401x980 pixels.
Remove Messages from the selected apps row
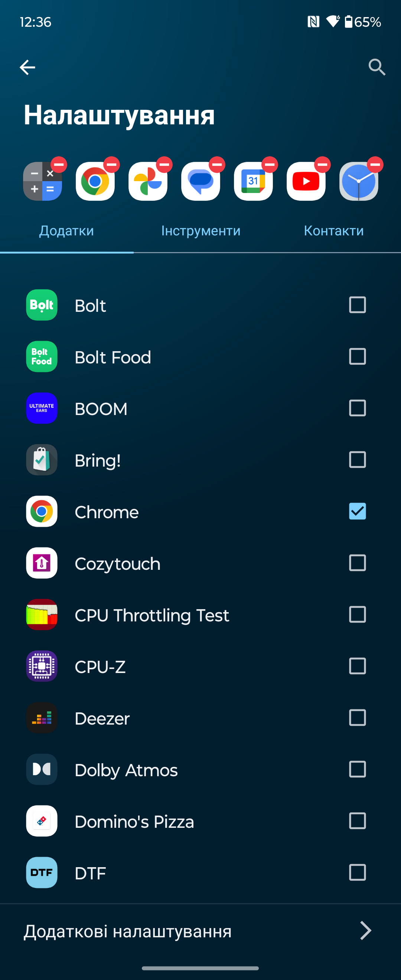click(217, 165)
